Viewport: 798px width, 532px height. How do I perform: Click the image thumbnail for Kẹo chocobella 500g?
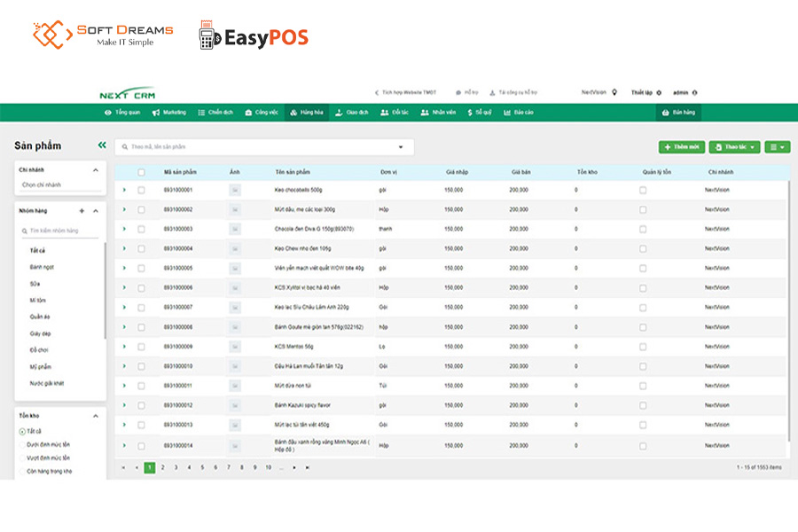point(235,190)
